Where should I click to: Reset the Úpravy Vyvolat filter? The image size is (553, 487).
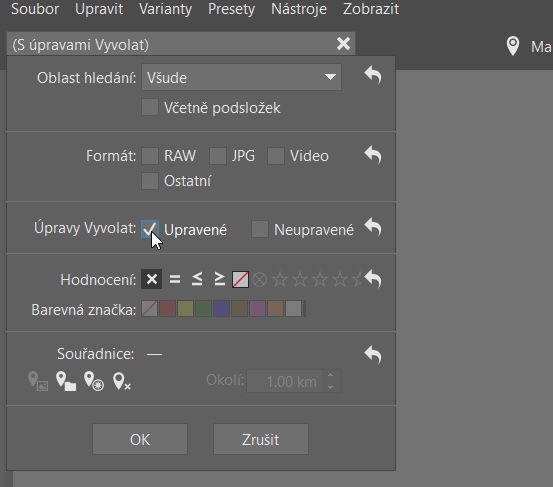pyautogui.click(x=373, y=227)
